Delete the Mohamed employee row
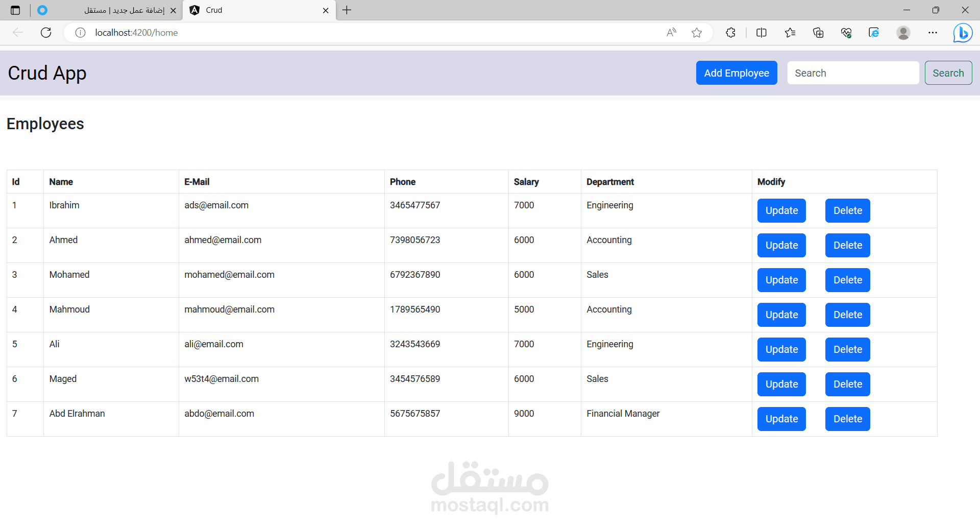980x526 pixels. tap(848, 280)
